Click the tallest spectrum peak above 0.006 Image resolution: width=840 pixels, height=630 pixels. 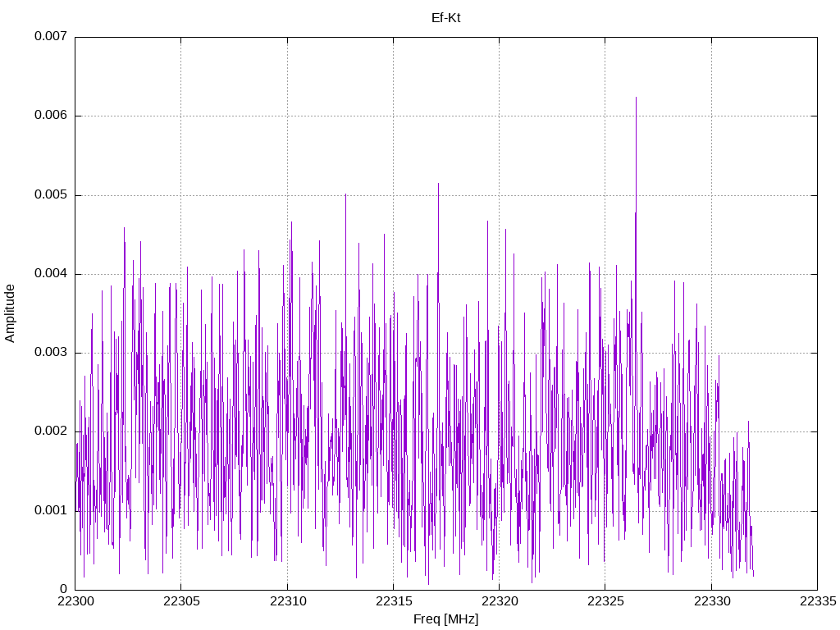click(x=636, y=98)
